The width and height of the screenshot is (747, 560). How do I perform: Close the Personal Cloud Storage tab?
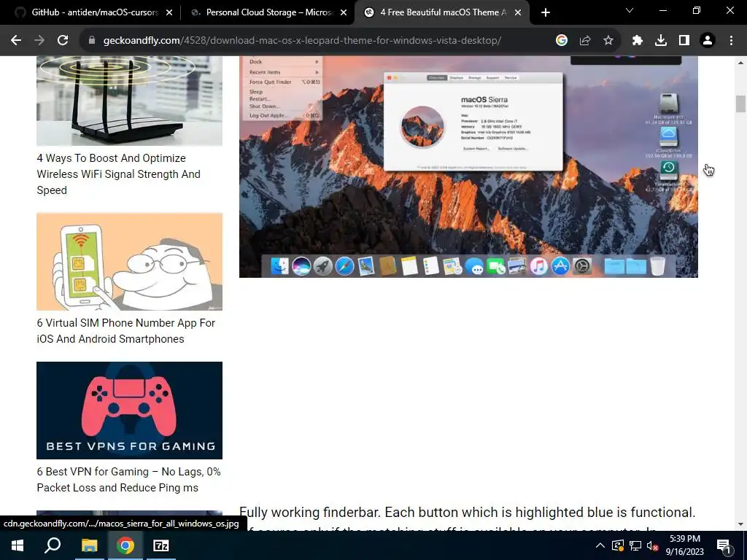(x=344, y=13)
